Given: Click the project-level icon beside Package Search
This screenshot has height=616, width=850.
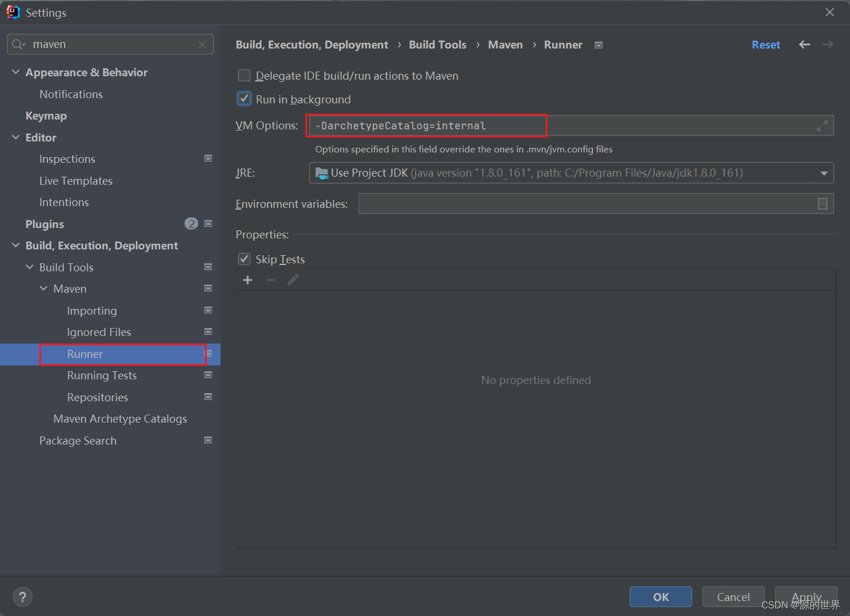Looking at the screenshot, I should pyautogui.click(x=208, y=440).
